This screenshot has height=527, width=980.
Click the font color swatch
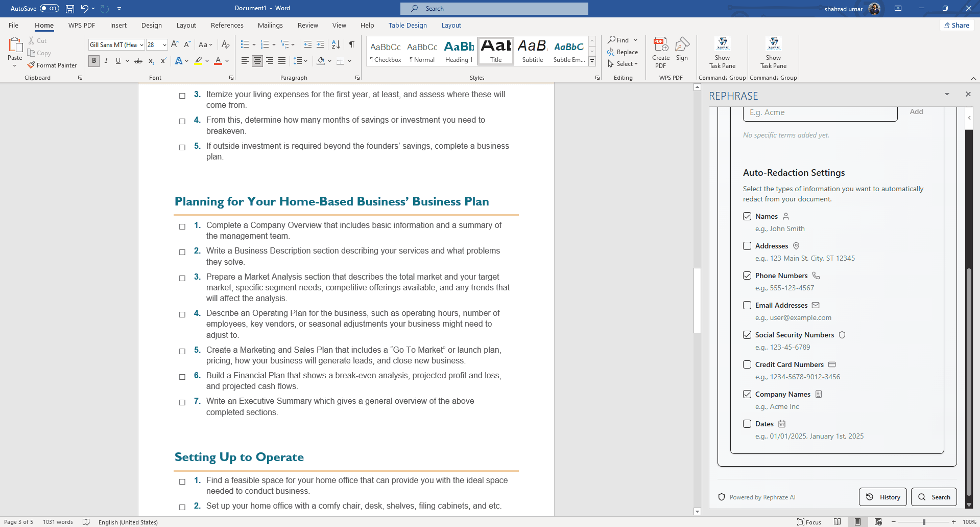[x=218, y=61]
